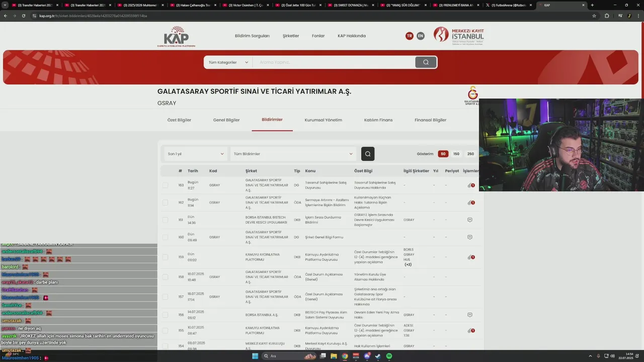Tick the checkbox for notification 163
Viewport: 644px width, 362px height.
pos(165,185)
